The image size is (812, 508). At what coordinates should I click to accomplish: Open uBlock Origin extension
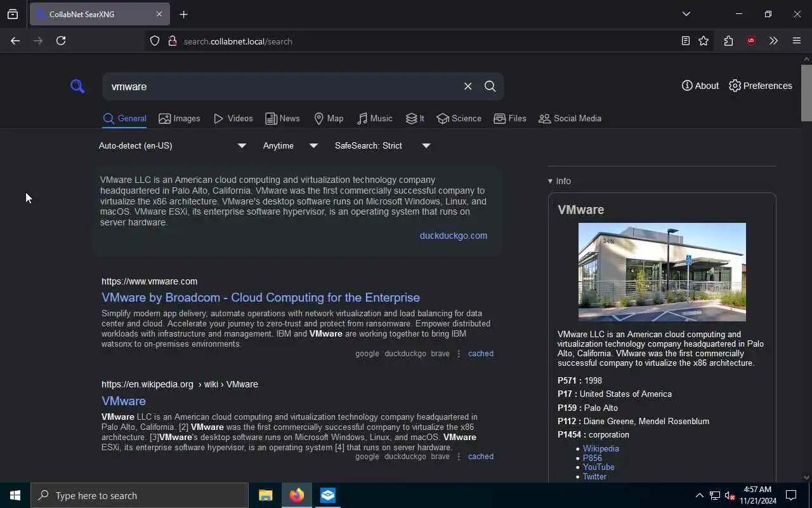[751, 41]
